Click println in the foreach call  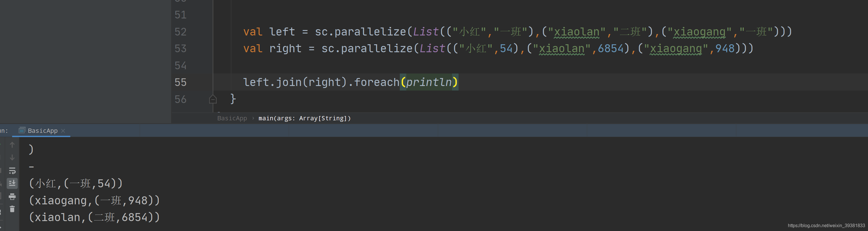pos(429,82)
